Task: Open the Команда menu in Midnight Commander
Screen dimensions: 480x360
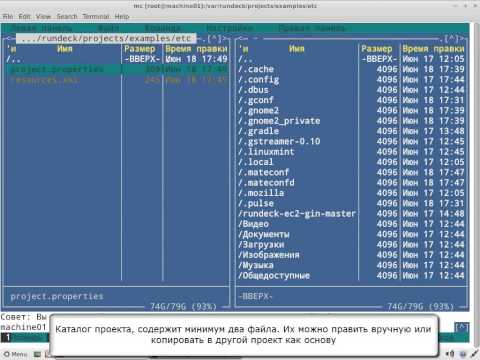Action: pos(163,28)
